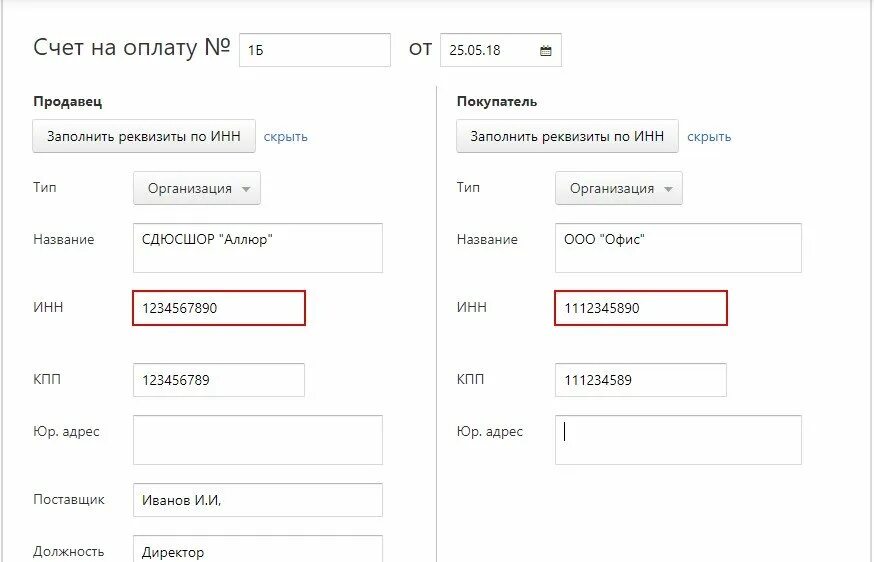Click Поставщик field Иванов И.И.
Screen dimensions: 874x562
point(258,500)
